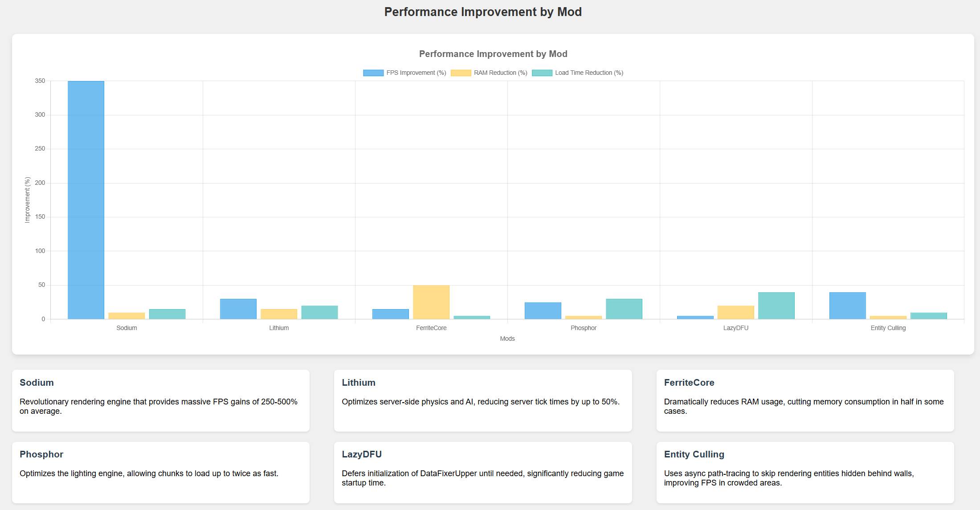Hide Load Time Reduction (%) legend label
The width and height of the screenshot is (980, 510).
(x=589, y=73)
